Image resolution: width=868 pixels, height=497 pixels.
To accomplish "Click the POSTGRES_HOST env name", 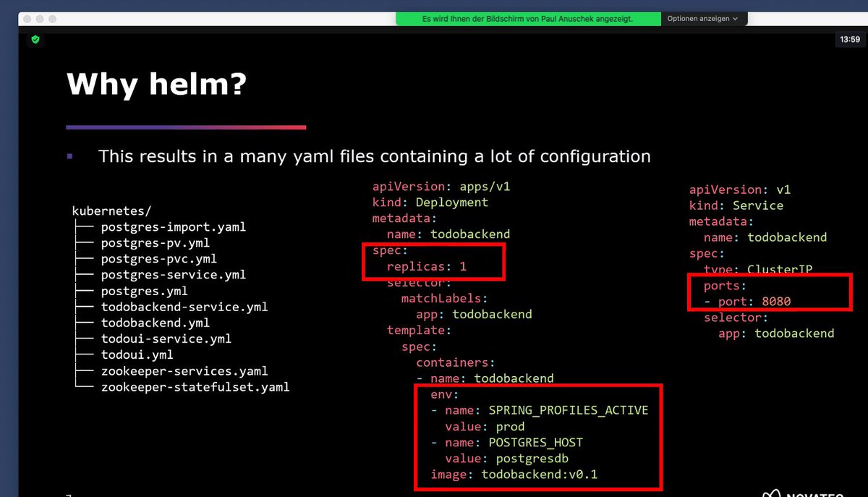I will click(x=536, y=442).
